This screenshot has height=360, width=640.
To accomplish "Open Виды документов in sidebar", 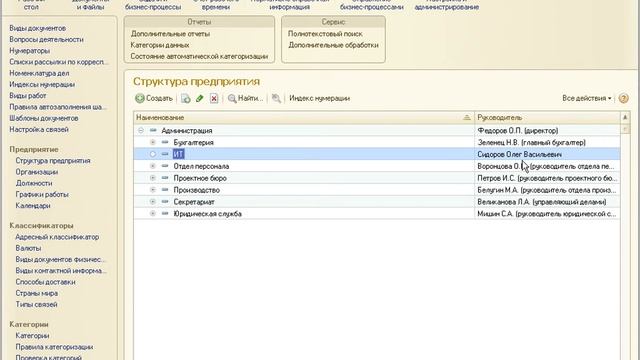I will [38, 28].
